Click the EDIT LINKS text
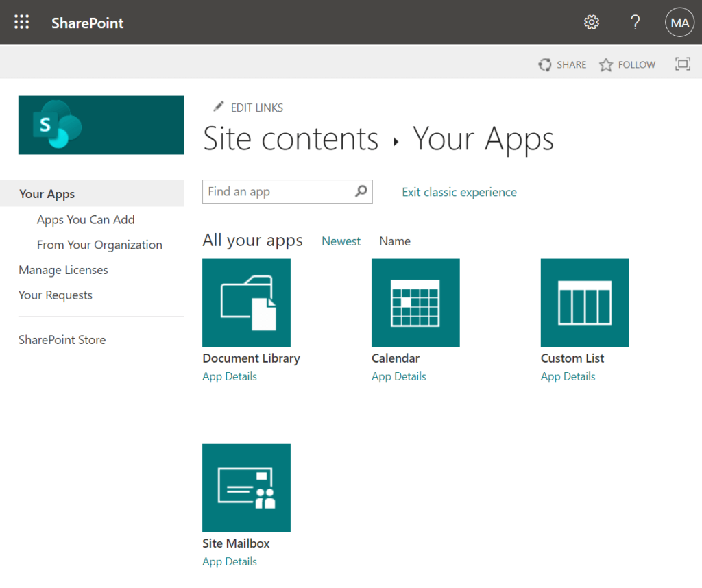This screenshot has height=588, width=702. coord(257,108)
